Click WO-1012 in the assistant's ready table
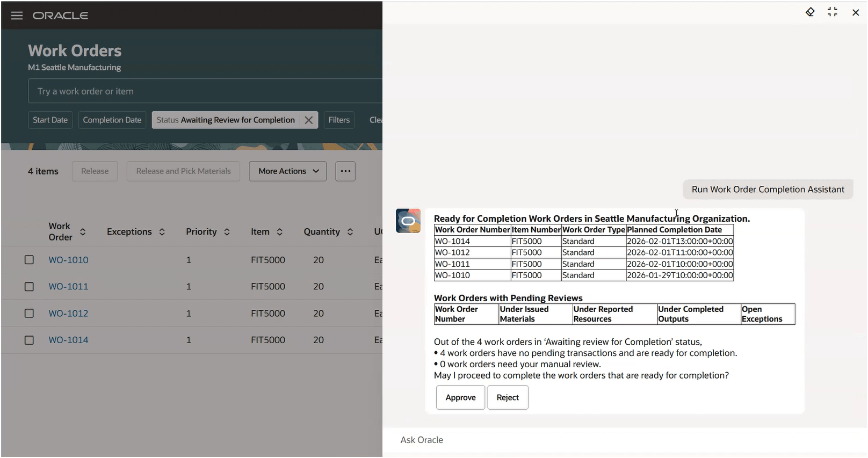Image resolution: width=868 pixels, height=458 pixels. [452, 253]
